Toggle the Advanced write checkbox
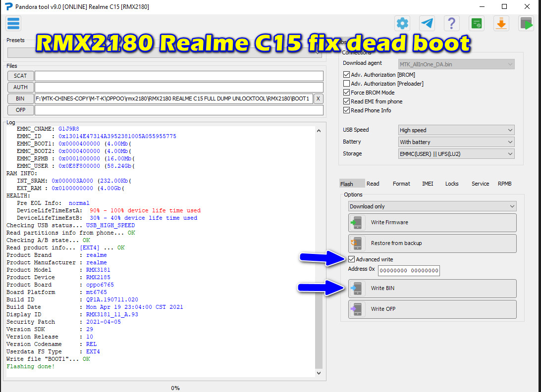541x392 pixels. pos(351,259)
